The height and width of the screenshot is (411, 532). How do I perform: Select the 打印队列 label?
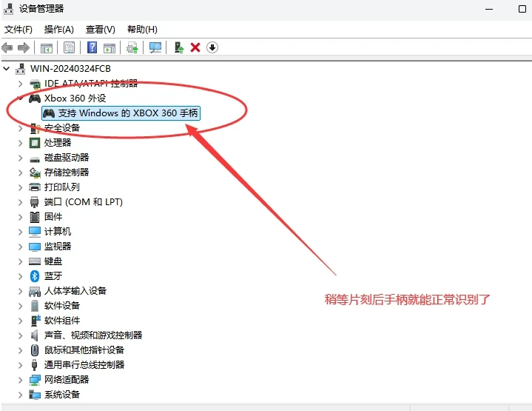point(61,187)
